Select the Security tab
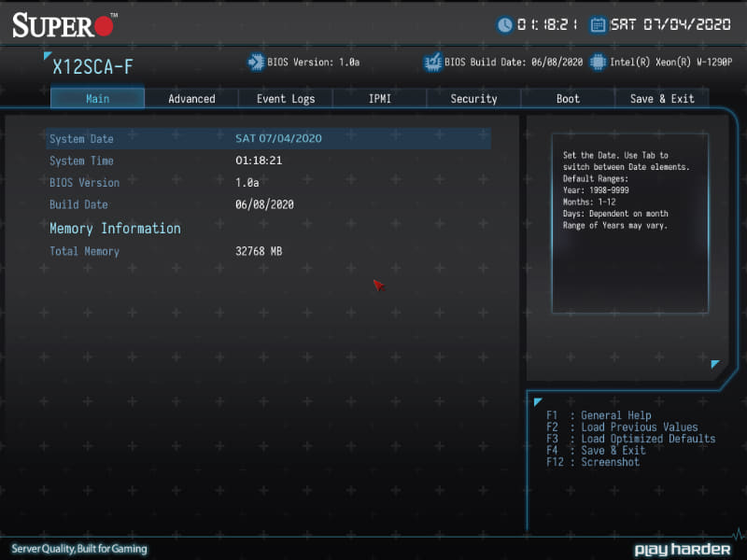Screen dimensions: 747x560 click(472, 98)
